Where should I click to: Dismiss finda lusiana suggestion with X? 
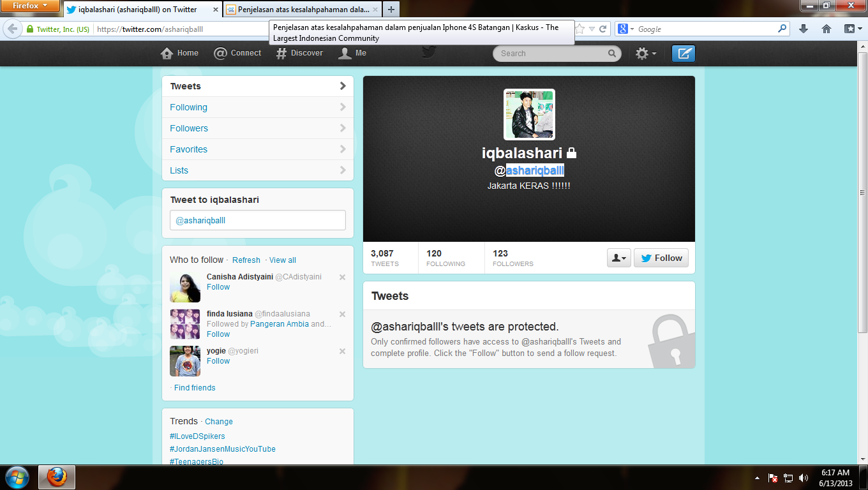tap(342, 314)
